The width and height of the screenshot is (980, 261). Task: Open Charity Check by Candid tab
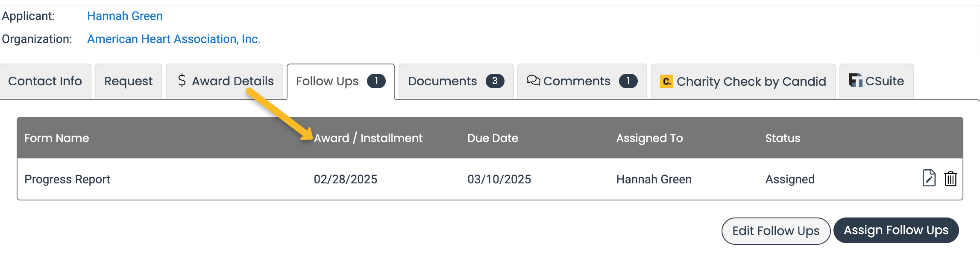point(743,81)
